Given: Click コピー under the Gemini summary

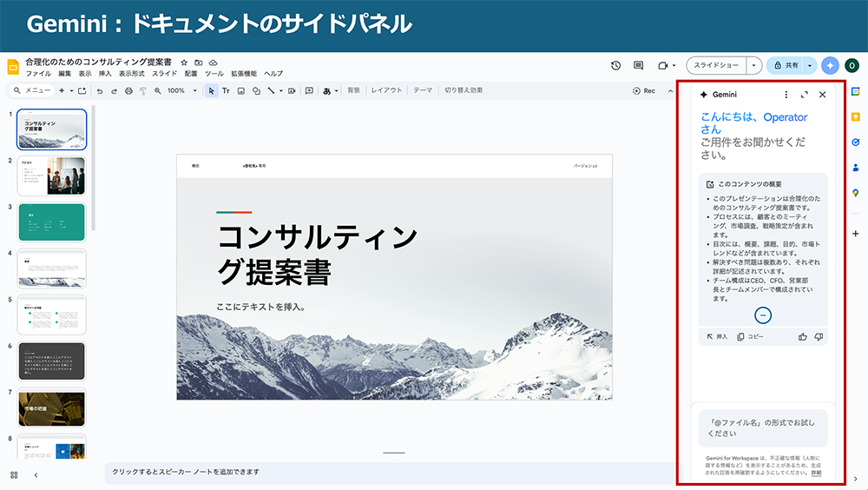Looking at the screenshot, I should pos(750,336).
